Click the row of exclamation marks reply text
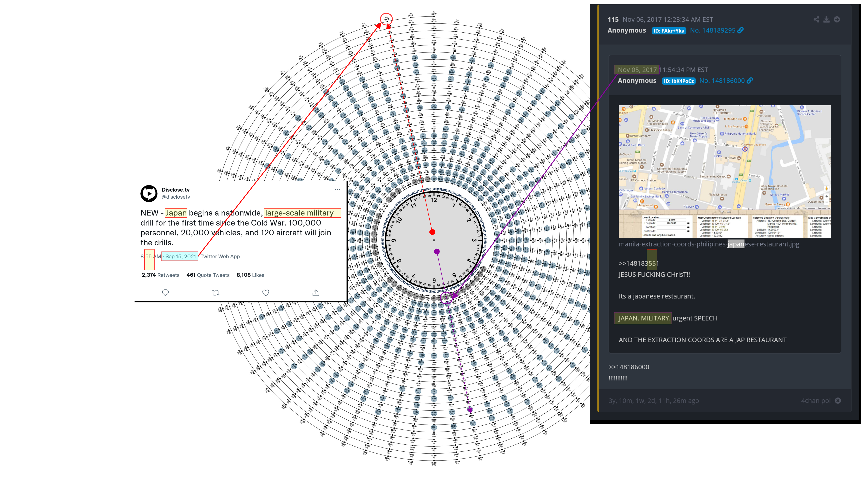868x477 pixels. pos(618,378)
